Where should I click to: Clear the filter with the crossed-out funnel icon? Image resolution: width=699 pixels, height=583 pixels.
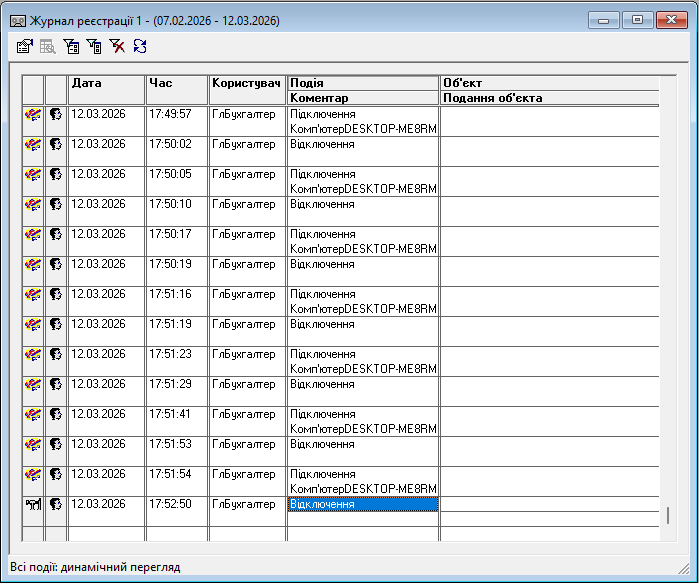point(117,46)
